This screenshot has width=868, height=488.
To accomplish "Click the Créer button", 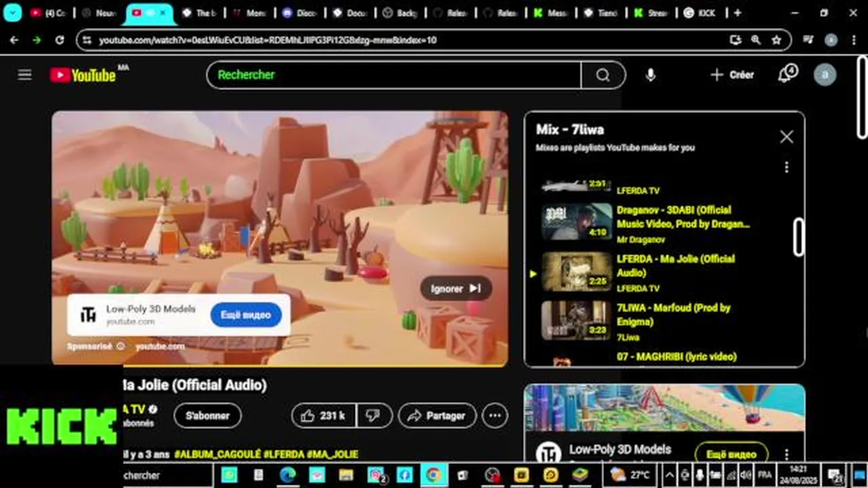I will (732, 75).
